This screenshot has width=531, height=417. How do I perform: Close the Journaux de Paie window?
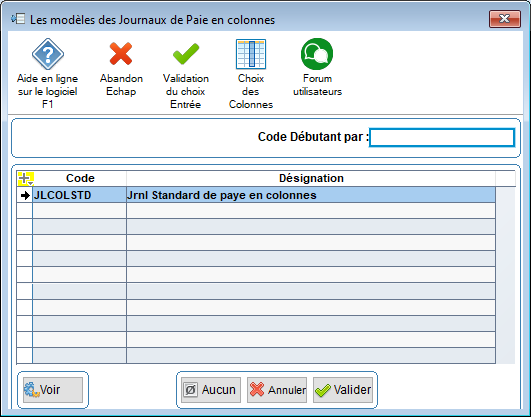(505, 19)
